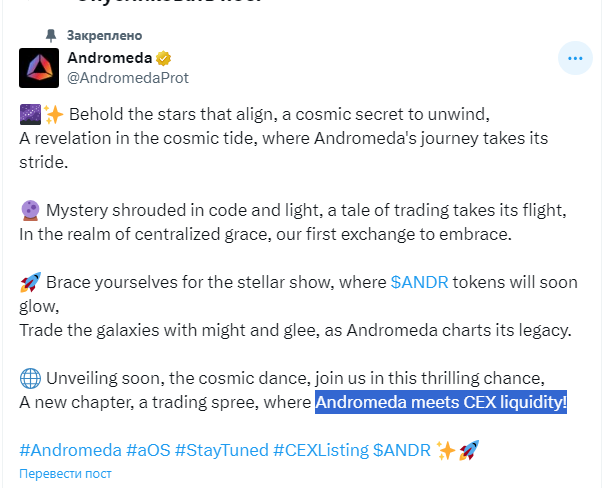Open the three-dot more options menu
This screenshot has height=488, width=604.
point(574,59)
